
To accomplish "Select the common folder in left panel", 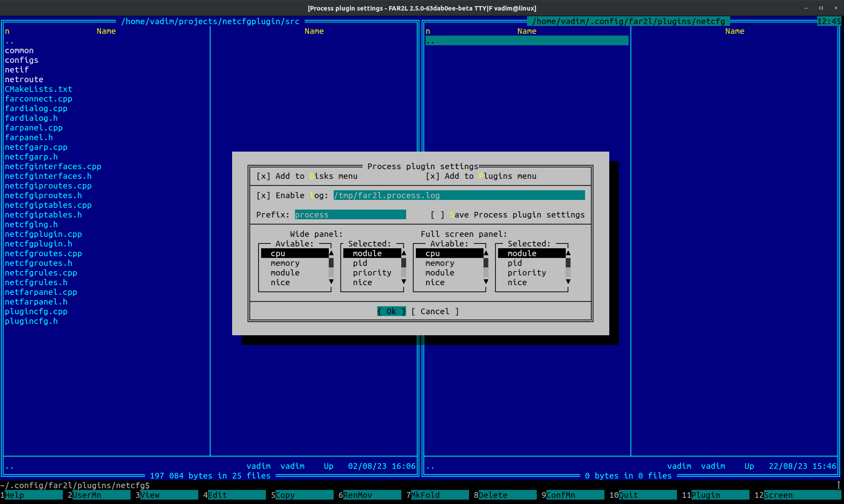I will (19, 51).
